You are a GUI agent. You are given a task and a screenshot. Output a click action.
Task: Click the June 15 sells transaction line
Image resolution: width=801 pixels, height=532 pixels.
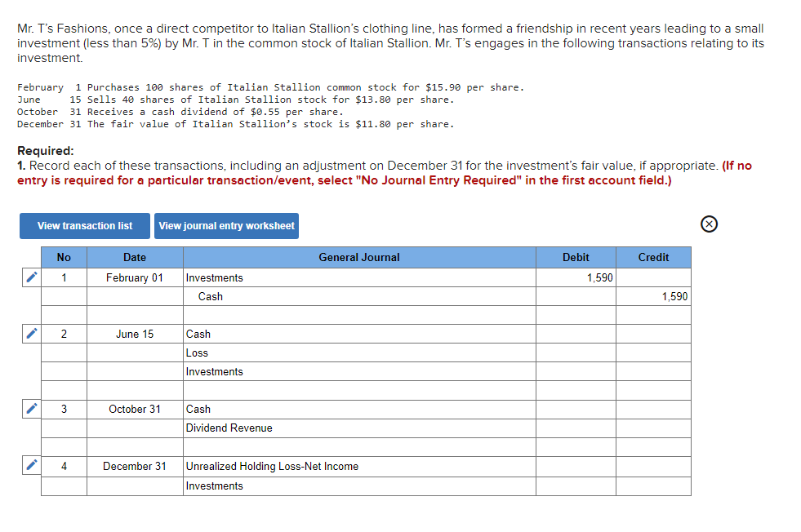pyautogui.click(x=235, y=100)
